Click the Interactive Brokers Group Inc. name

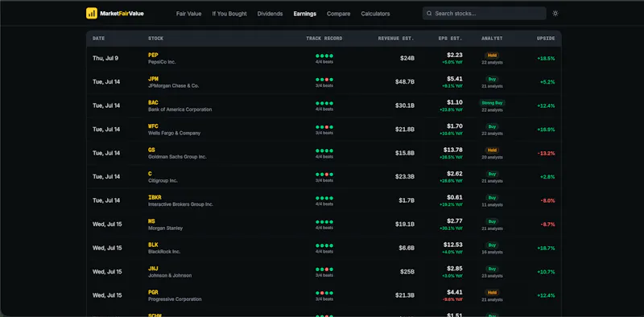pyautogui.click(x=180, y=204)
